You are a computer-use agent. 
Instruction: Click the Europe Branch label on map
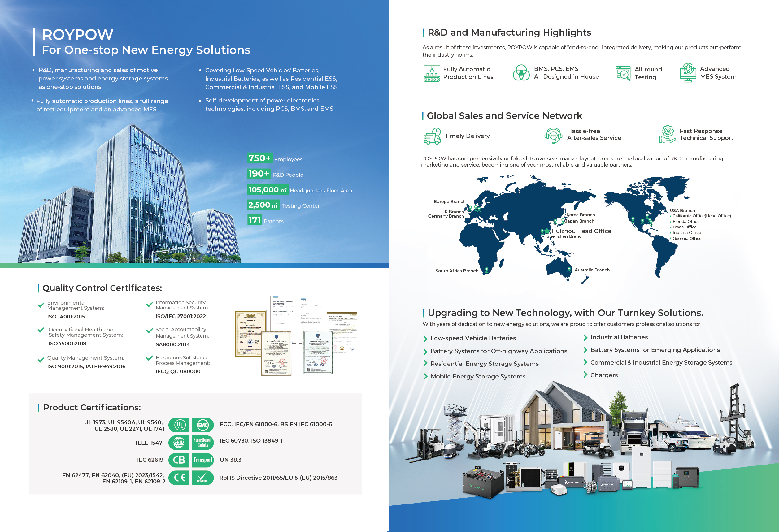(450, 202)
